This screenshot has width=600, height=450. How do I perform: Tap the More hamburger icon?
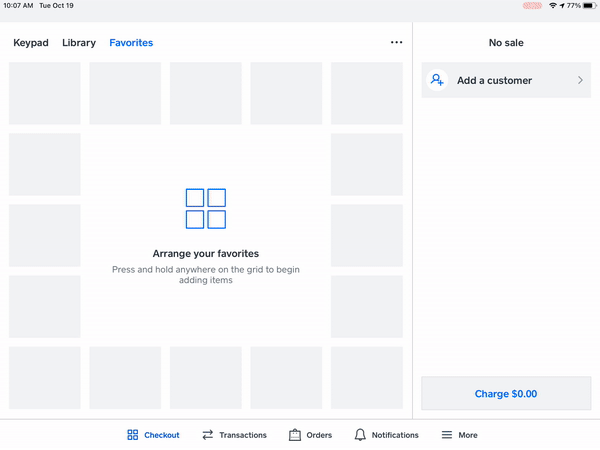tap(445, 435)
